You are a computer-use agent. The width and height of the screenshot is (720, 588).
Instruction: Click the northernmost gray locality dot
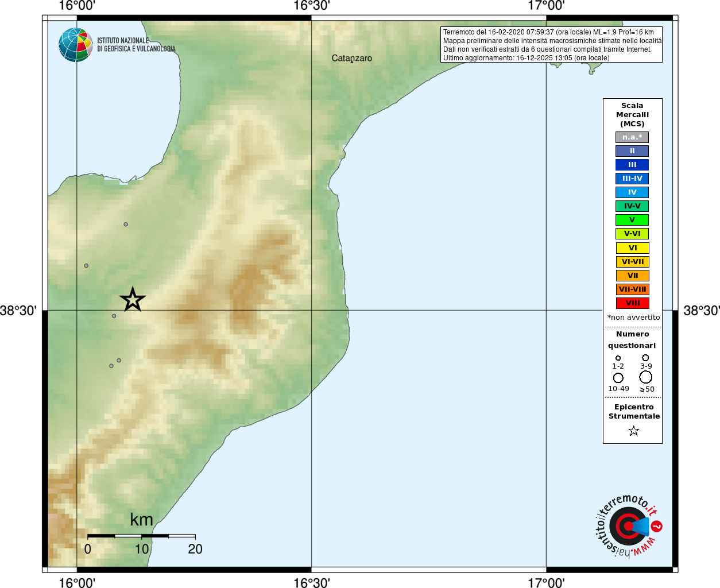[x=126, y=225]
